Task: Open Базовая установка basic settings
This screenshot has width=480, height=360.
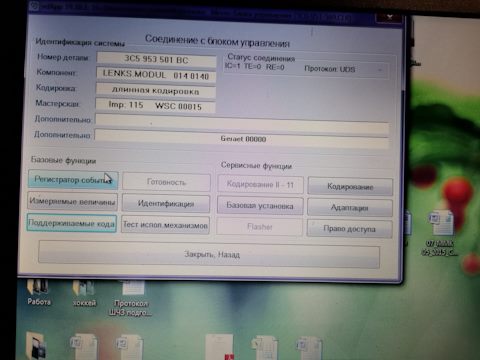Action: click(x=260, y=206)
